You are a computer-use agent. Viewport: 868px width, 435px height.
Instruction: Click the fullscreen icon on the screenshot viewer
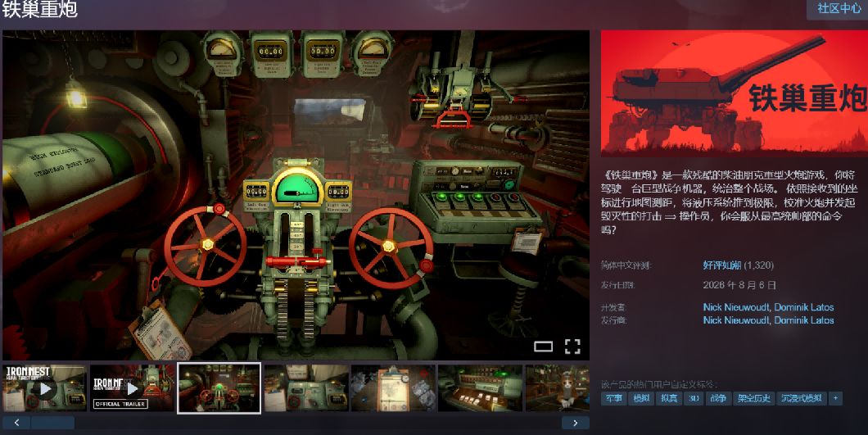[x=572, y=347]
